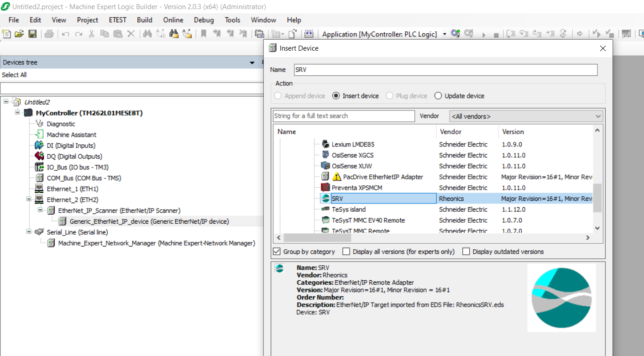Click the Print toolbar icon
Image resolution: width=644 pixels, height=356 pixels.
(x=49, y=34)
